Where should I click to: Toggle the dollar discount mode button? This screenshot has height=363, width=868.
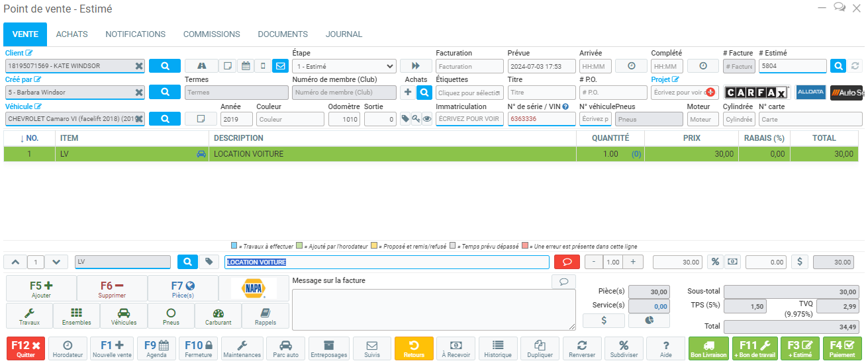(799, 262)
